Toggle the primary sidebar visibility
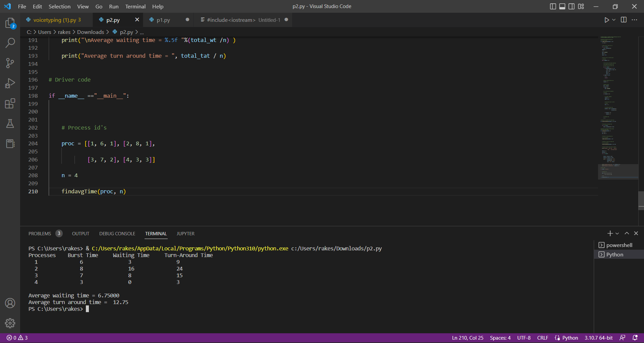The height and width of the screenshot is (343, 644). click(553, 6)
